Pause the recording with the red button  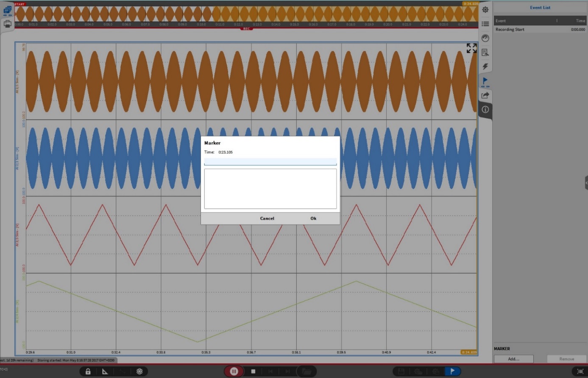(234, 372)
